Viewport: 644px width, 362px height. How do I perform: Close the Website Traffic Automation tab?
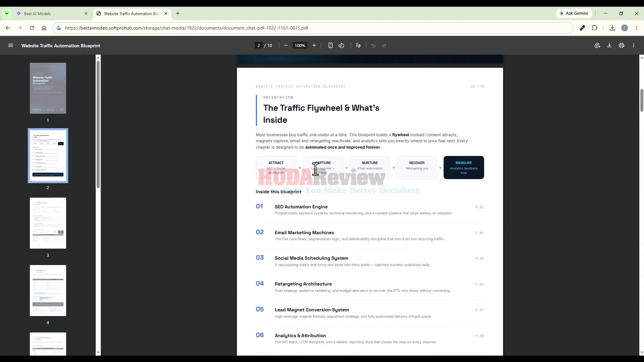coord(166,13)
